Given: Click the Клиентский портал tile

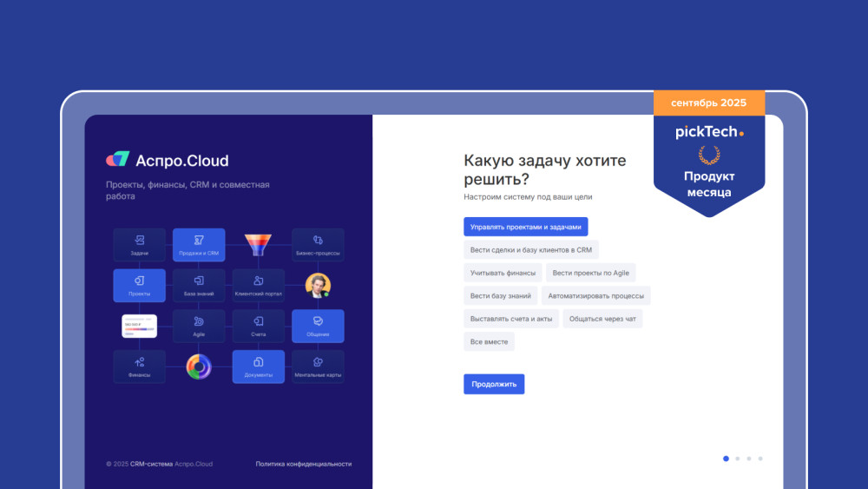Looking at the screenshot, I should pos(259,285).
